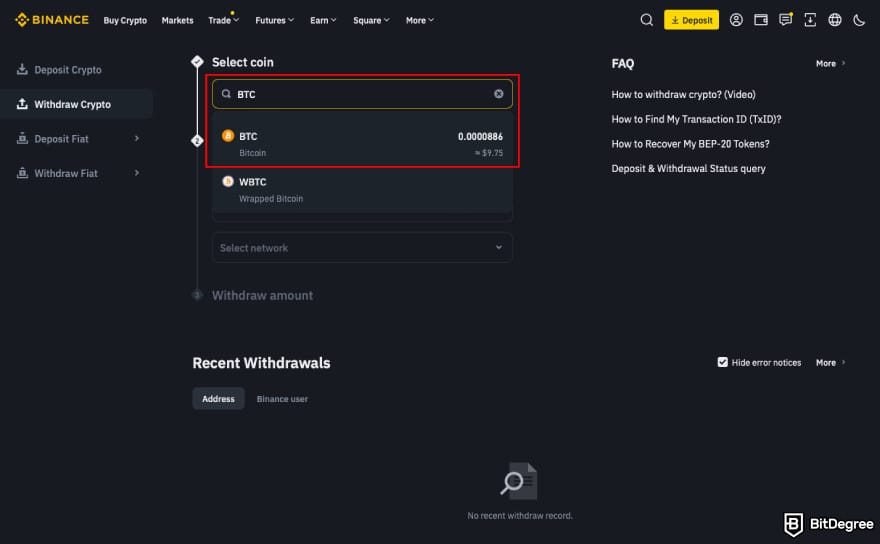This screenshot has height=544, width=880.
Task: Click More link beside Hide error notices
Action: (x=830, y=363)
